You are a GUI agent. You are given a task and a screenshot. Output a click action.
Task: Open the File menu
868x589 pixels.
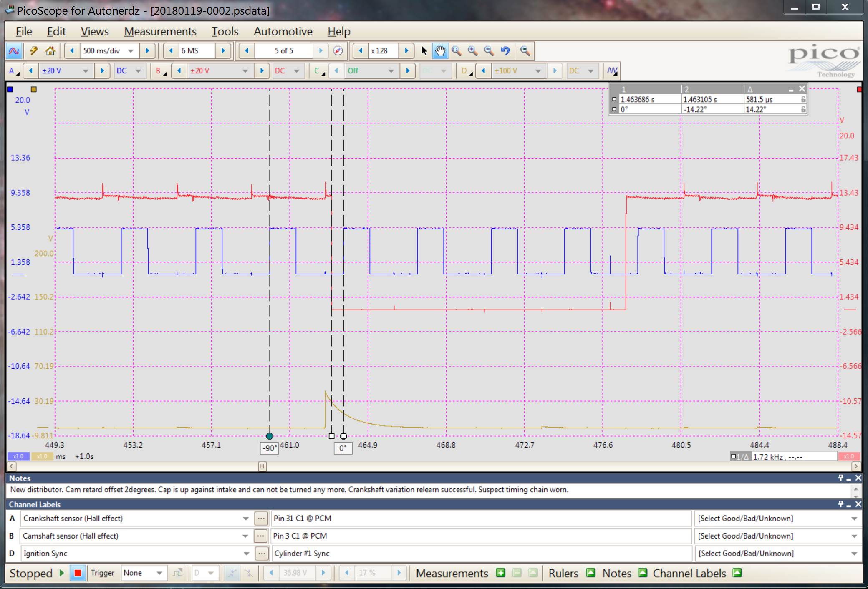24,31
